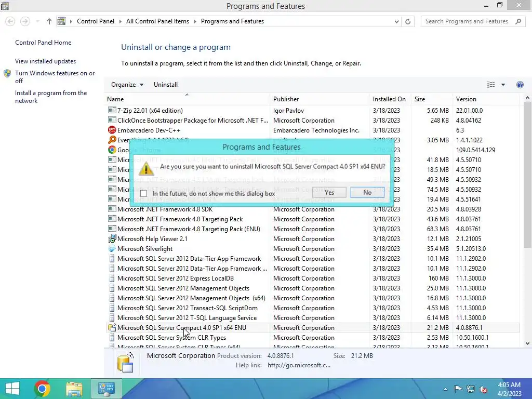
Task: Open File Explorer from the taskbar
Action: (74, 389)
